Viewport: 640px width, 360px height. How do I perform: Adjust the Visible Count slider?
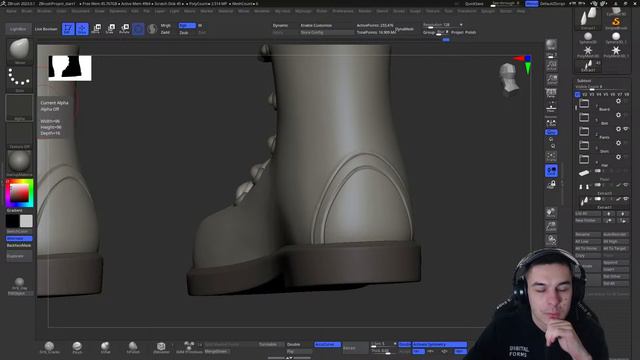tap(600, 87)
